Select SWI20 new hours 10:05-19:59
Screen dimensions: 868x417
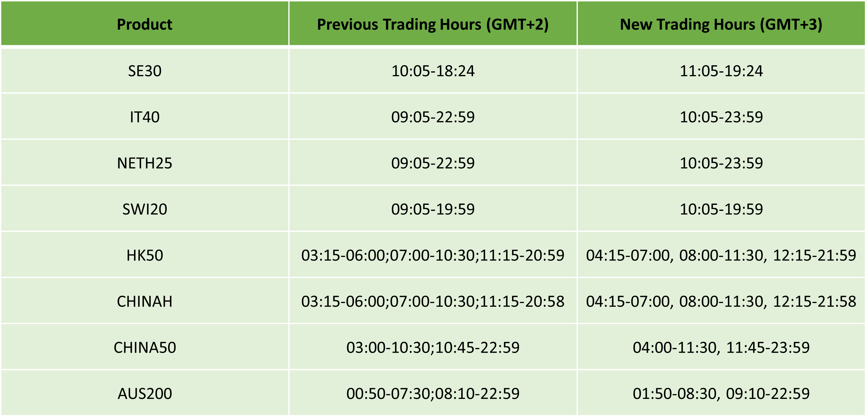(x=721, y=209)
